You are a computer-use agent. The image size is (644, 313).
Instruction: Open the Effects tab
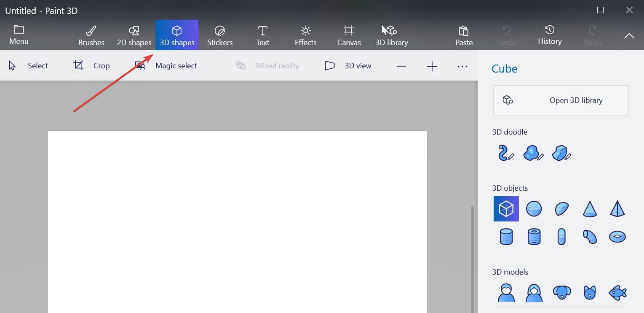[x=306, y=35]
